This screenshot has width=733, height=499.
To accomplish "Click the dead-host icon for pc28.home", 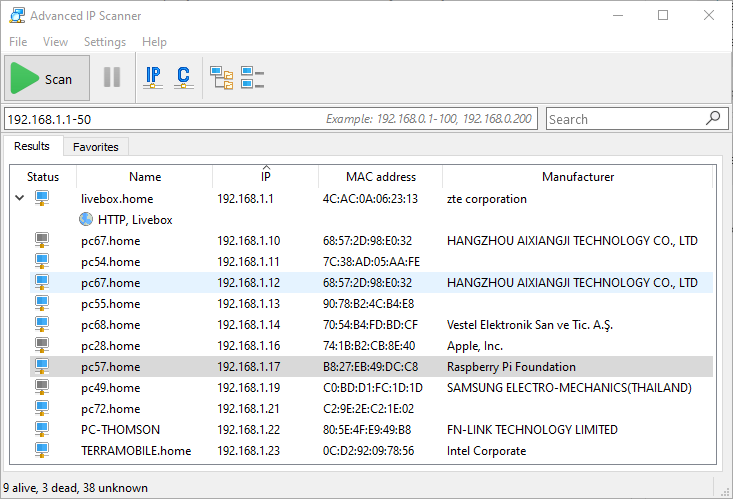I will click(42, 345).
